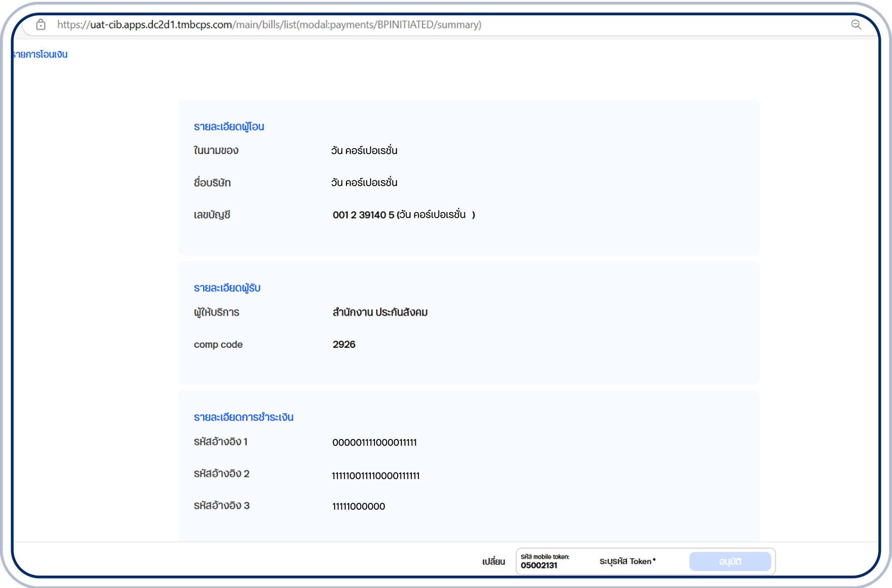
Task: Click the รายละเอียดการชำระเงิน section heading
Action: point(243,417)
